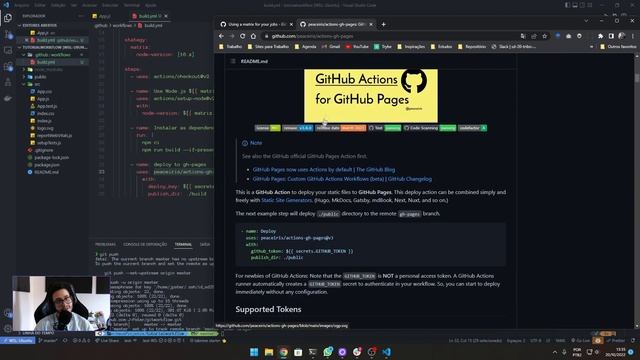This screenshot has width=640, height=360.
Task: Show hidden system tray icons
Action: (x=554, y=352)
